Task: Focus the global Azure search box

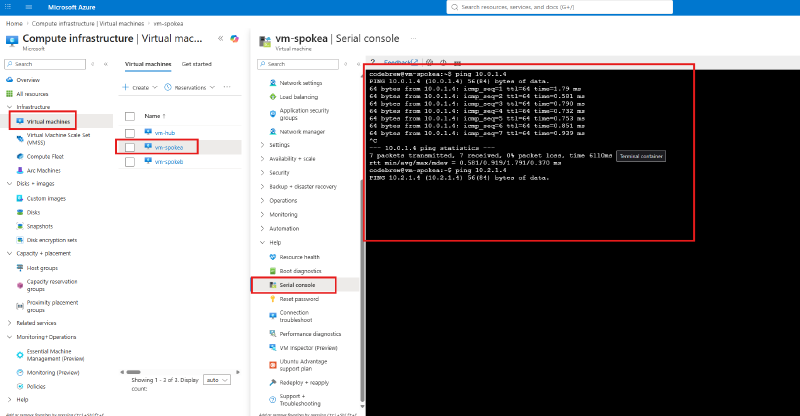Action: click(x=560, y=7)
